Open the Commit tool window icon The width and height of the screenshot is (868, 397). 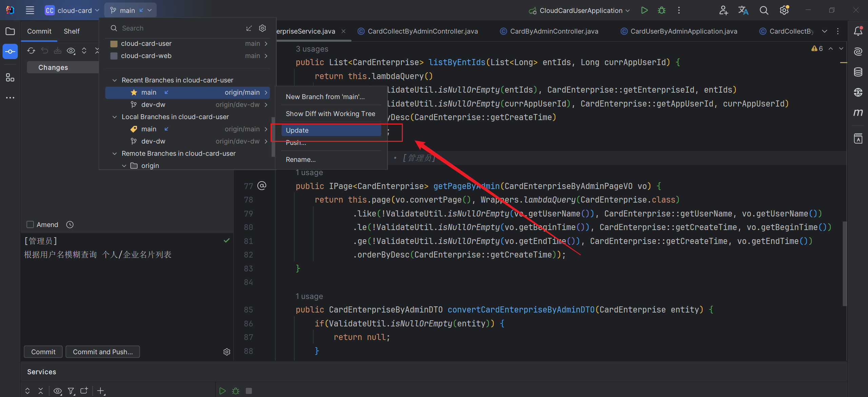point(10,52)
